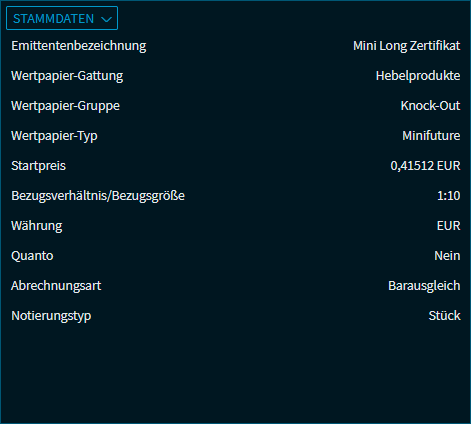The image size is (471, 424).
Task: Select the Emittentenbezeichnung label
Action: click(x=79, y=46)
